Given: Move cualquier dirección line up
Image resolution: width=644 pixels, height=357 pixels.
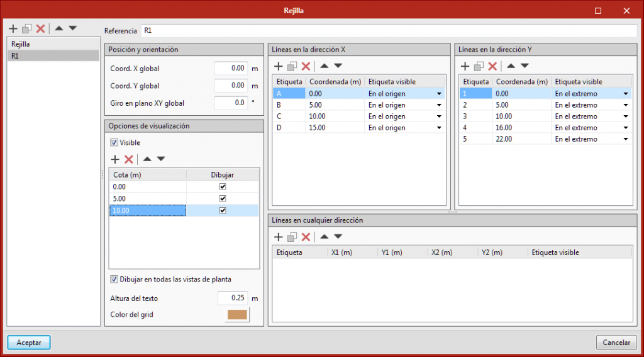Looking at the screenshot, I should point(324,237).
